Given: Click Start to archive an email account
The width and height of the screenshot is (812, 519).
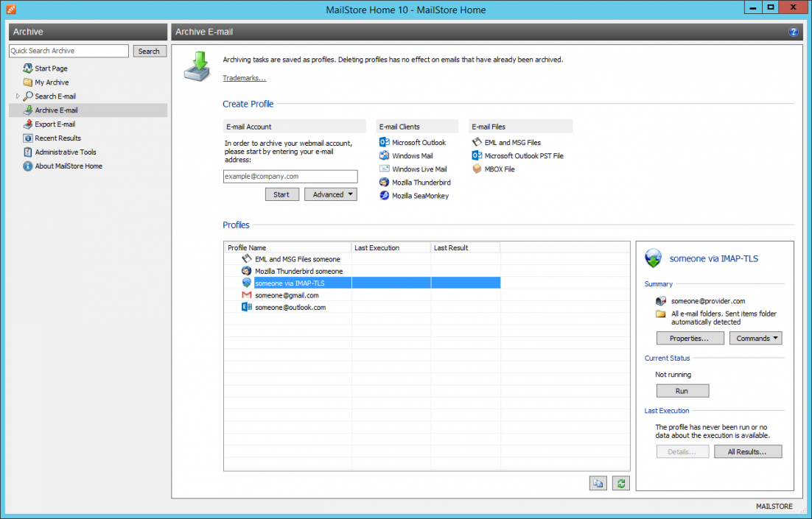Looking at the screenshot, I should point(282,194).
